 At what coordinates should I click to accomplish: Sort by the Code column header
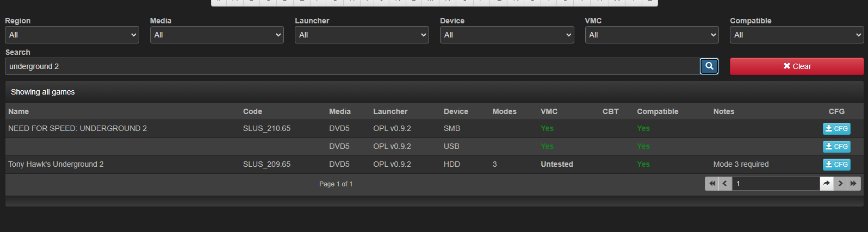pyautogui.click(x=252, y=111)
